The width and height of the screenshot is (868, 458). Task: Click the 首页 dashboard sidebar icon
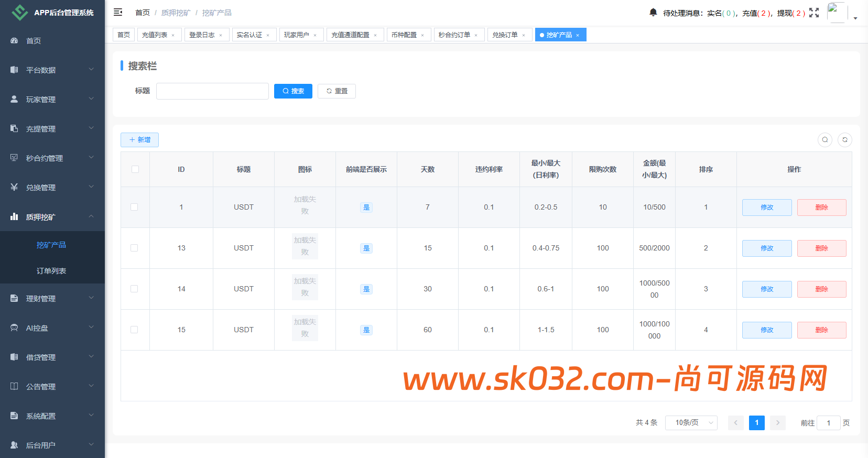click(x=14, y=40)
